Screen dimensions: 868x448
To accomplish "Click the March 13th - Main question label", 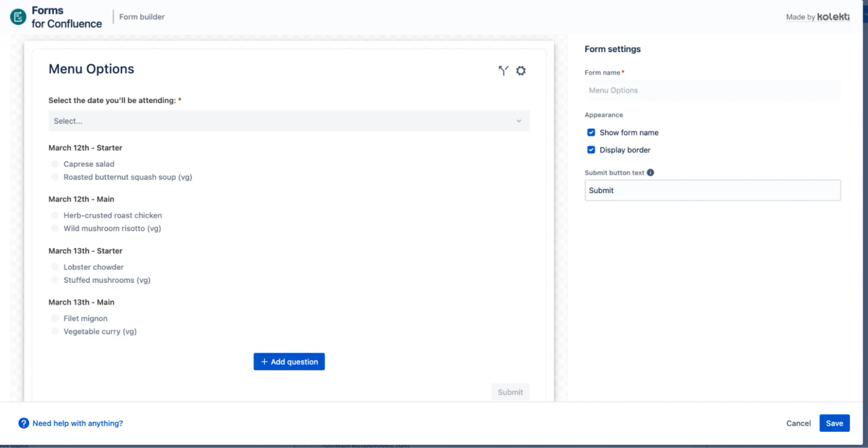I will point(81,302).
